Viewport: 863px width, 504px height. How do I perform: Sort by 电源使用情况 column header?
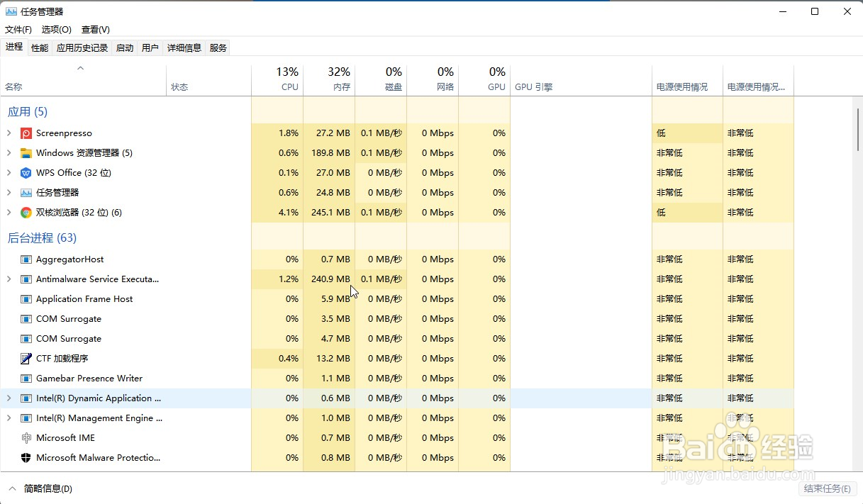click(x=687, y=80)
